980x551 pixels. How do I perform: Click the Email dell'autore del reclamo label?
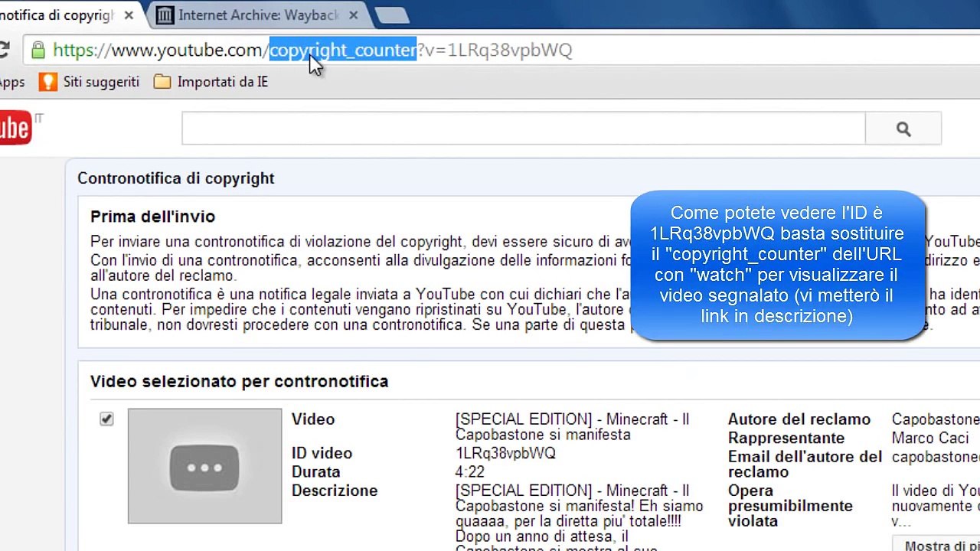(805, 464)
